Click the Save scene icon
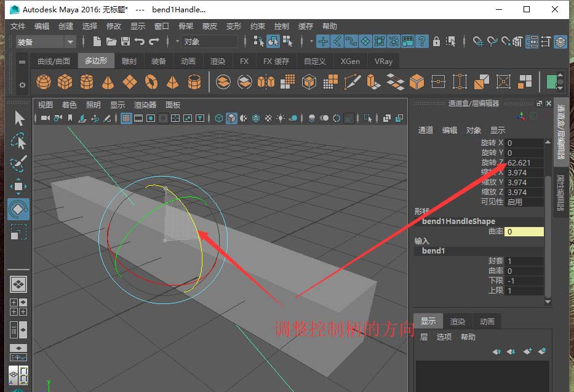 [x=126, y=41]
